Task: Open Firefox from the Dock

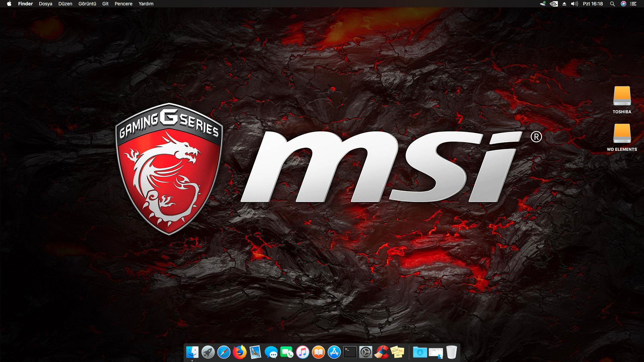Action: tap(239, 352)
